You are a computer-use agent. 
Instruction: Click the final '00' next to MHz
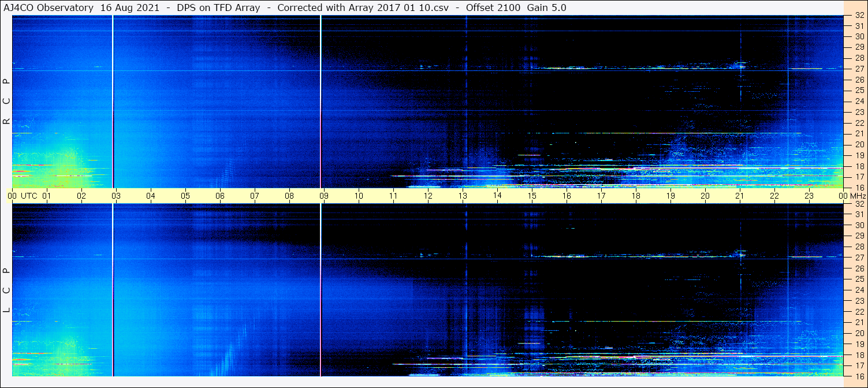coord(843,196)
